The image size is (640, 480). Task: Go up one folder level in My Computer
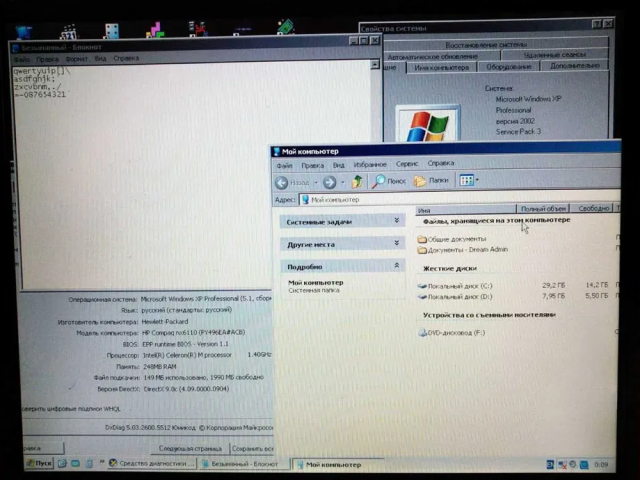357,182
